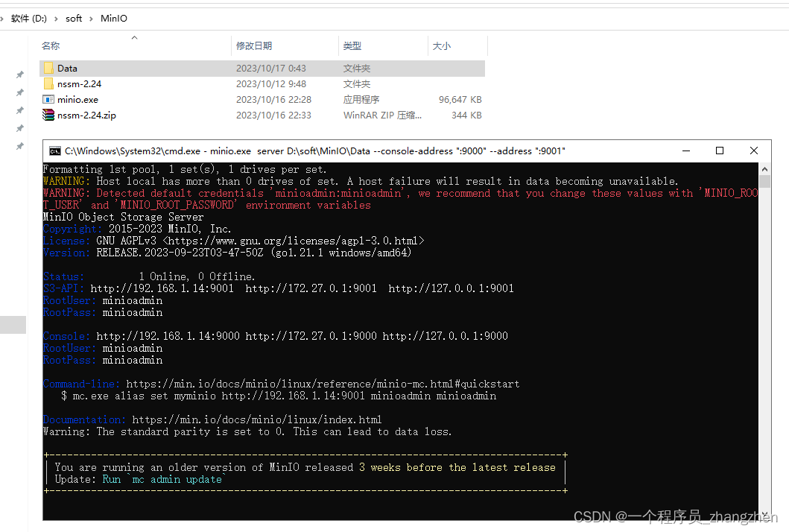Select the file name nssm-2.24

point(79,83)
